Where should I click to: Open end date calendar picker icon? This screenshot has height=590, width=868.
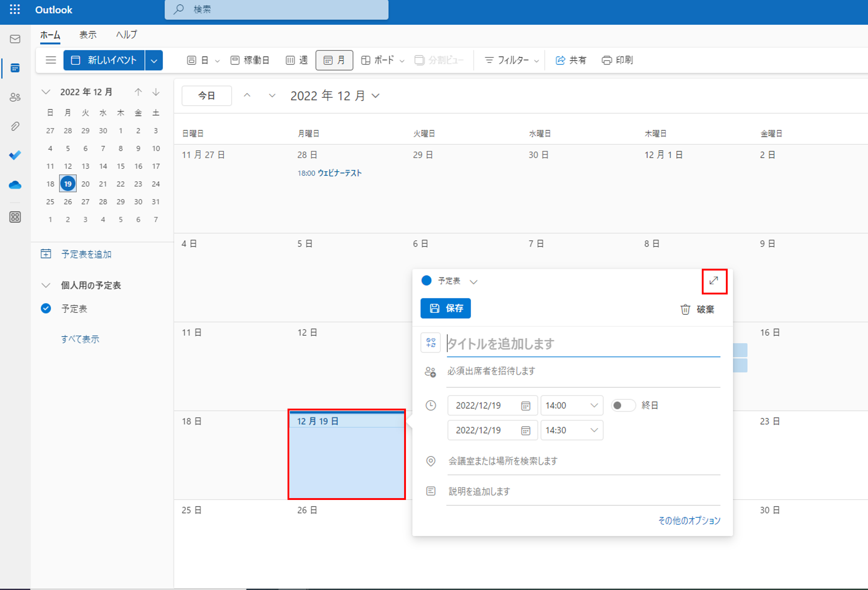(525, 430)
